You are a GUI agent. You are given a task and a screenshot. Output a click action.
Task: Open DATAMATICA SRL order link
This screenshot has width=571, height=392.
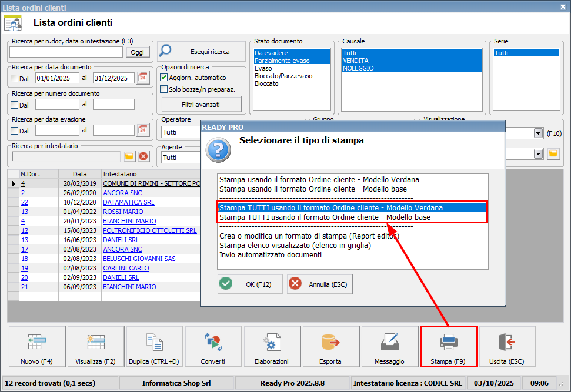click(129, 202)
